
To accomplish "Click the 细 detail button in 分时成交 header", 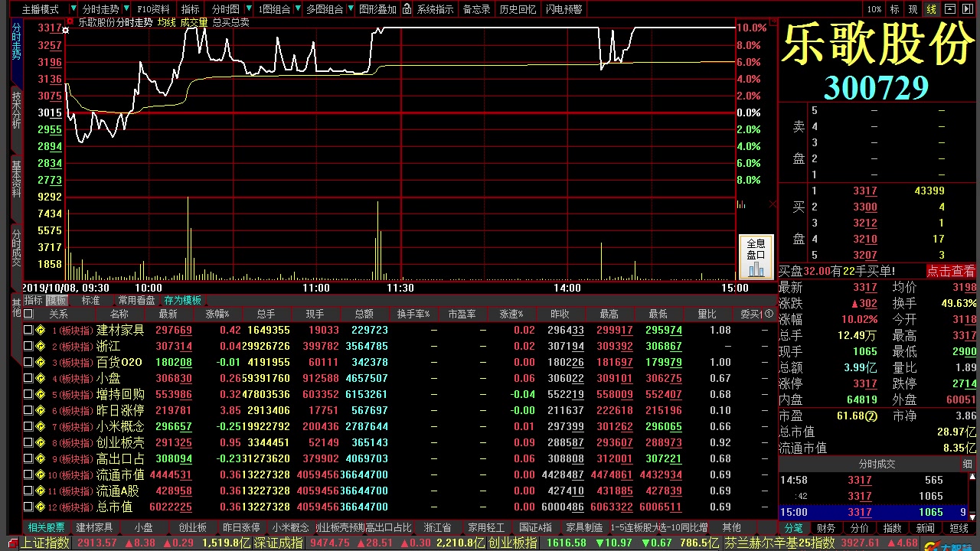I will (967, 464).
